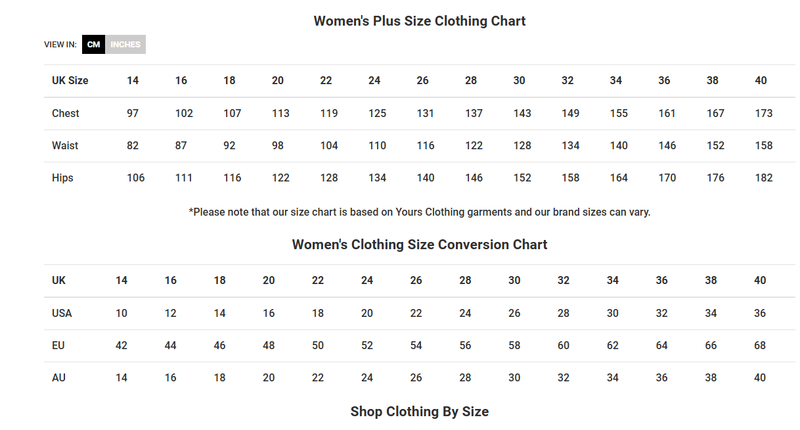This screenshot has width=800, height=430.
Task: Click UK Size 14 column header
Action: click(133, 81)
